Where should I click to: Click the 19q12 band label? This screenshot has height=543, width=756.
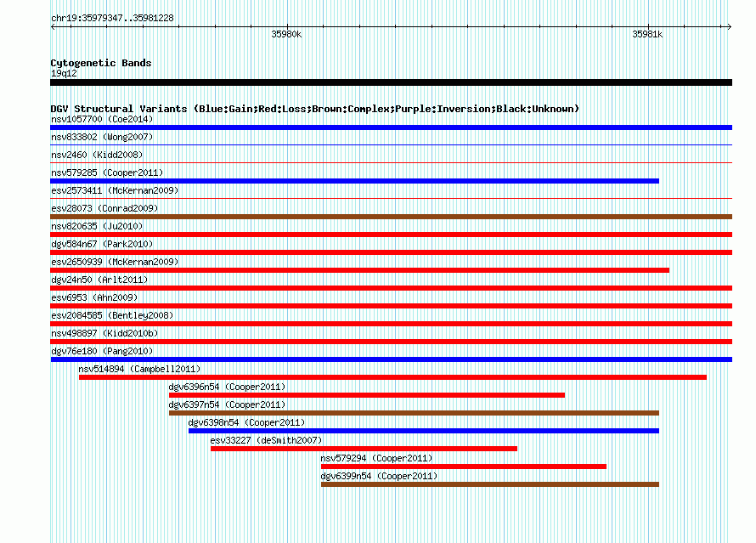pyautogui.click(x=64, y=73)
